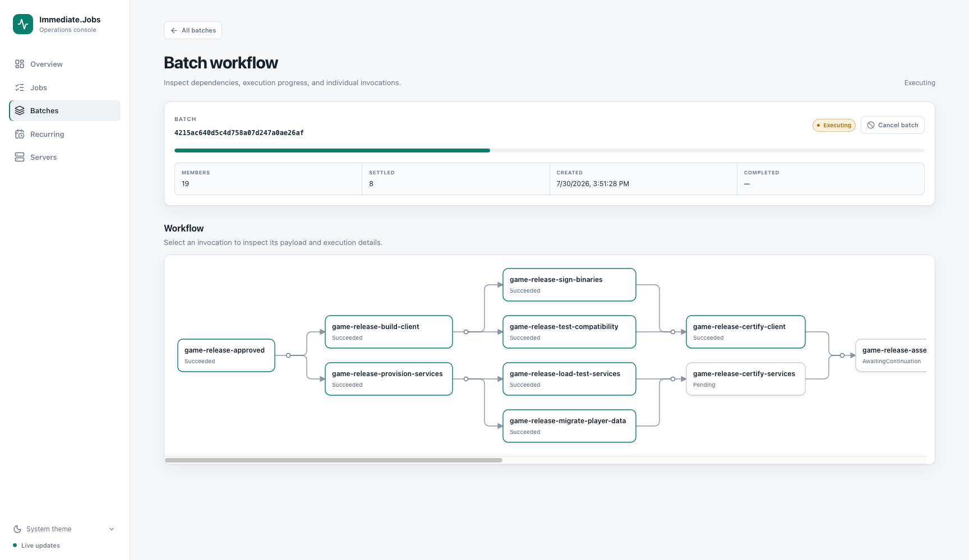Click the Executing status badge

coord(834,125)
